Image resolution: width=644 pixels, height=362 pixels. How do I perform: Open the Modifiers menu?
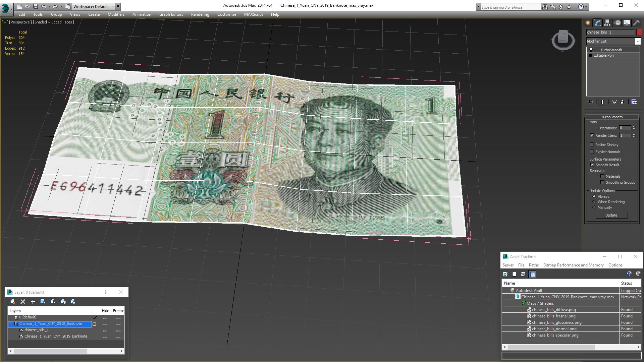point(116,14)
